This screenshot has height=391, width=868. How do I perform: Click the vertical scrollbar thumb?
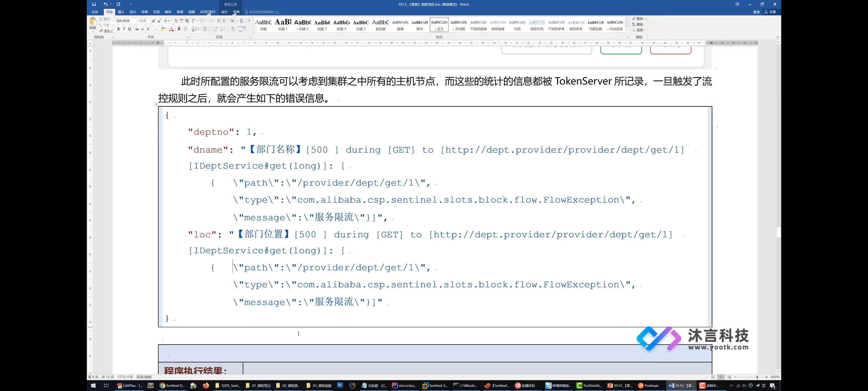pyautogui.click(x=779, y=232)
